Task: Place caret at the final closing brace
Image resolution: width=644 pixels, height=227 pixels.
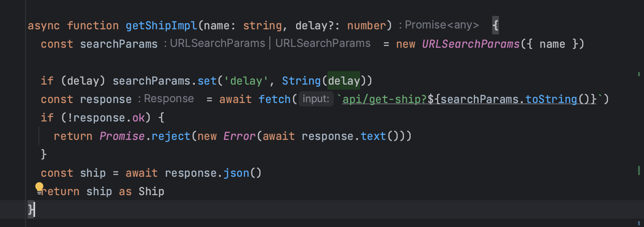Action: click(x=31, y=209)
